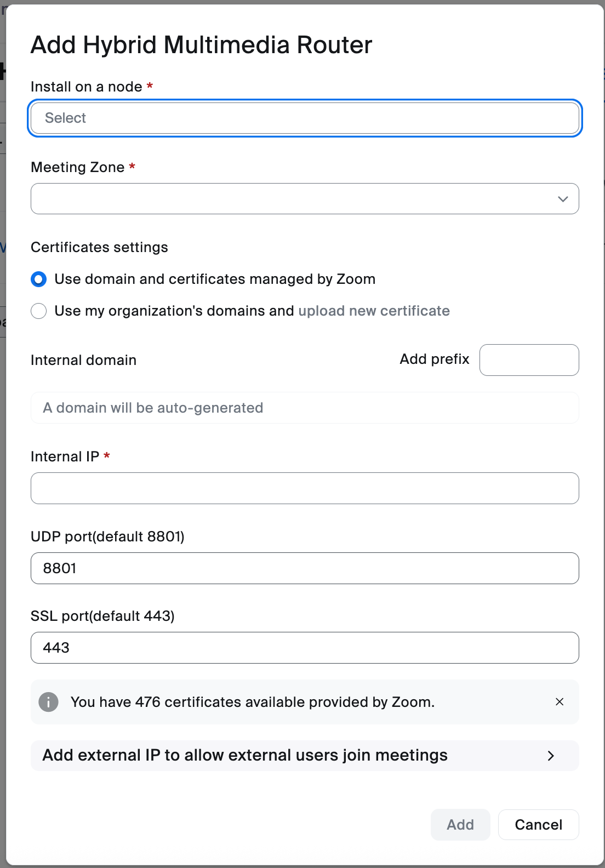Click the SSL port field showing 443
605x868 pixels.
305,648
